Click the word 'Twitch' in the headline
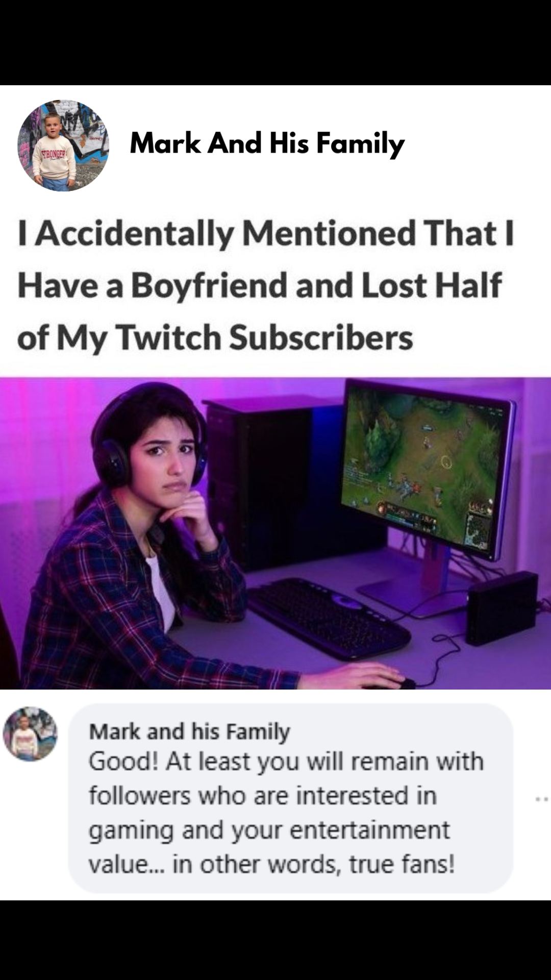The height and width of the screenshot is (980, 551). 168,337
